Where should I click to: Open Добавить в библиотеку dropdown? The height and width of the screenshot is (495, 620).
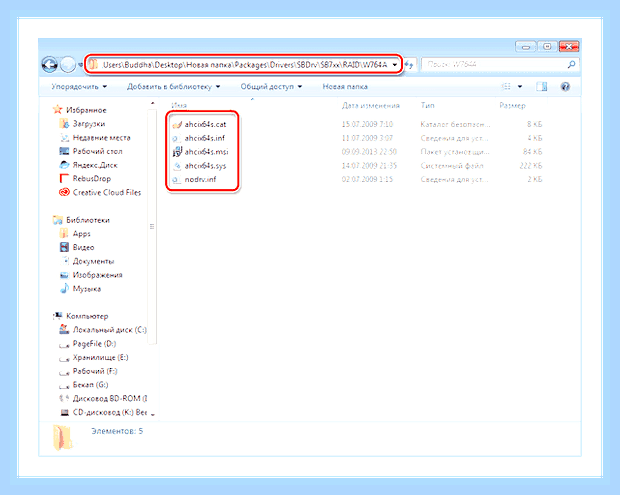(173, 87)
